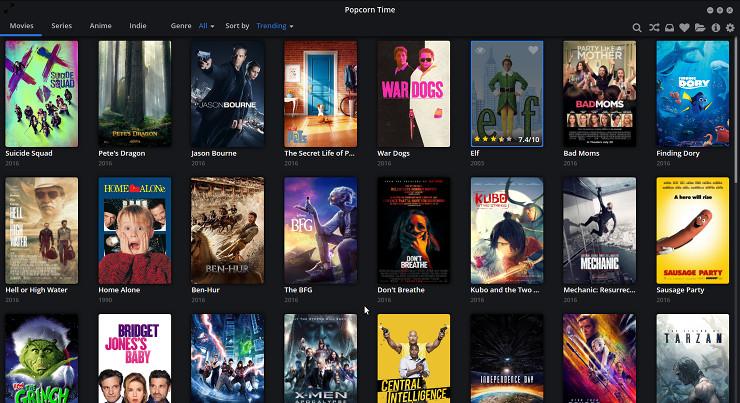Open the Central Intelligence poster
Screen dimensions: 740x403
tap(413, 359)
